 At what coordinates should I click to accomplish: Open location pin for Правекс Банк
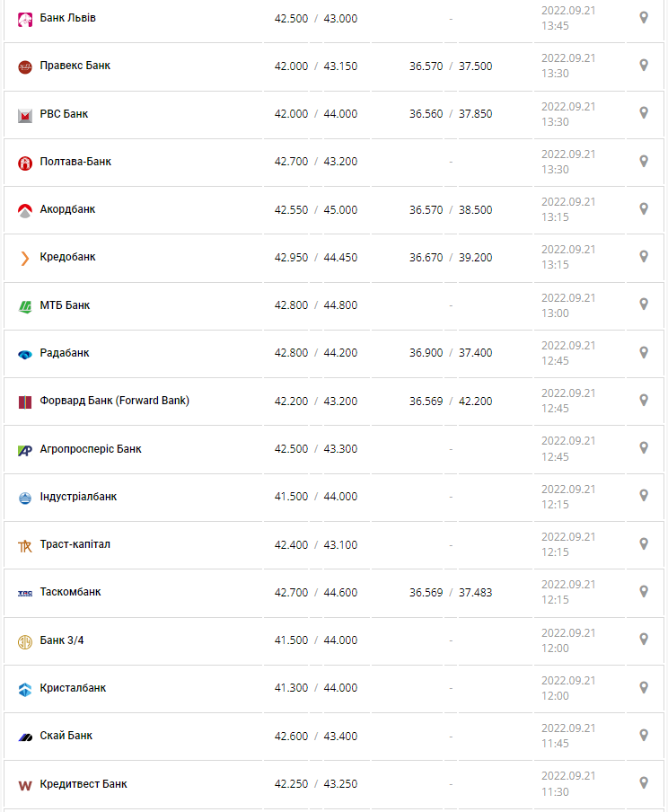(x=643, y=65)
